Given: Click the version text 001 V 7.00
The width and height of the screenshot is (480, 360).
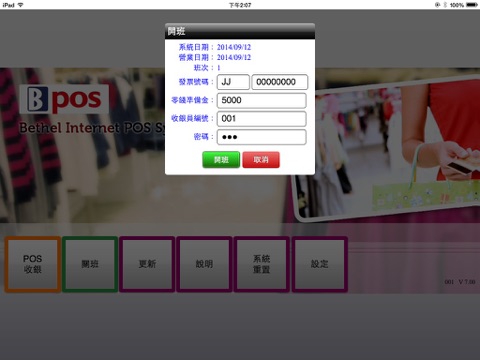Looking at the screenshot, I should click(460, 282).
